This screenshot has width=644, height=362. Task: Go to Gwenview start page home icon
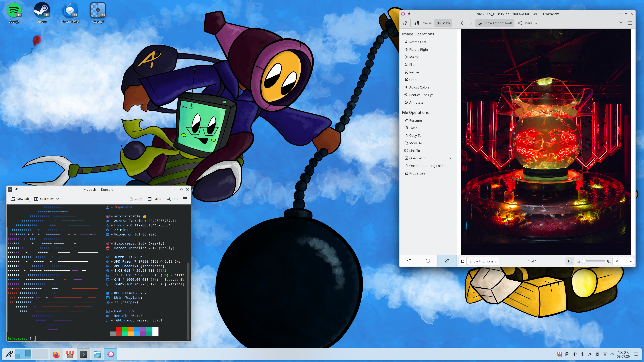click(x=405, y=23)
